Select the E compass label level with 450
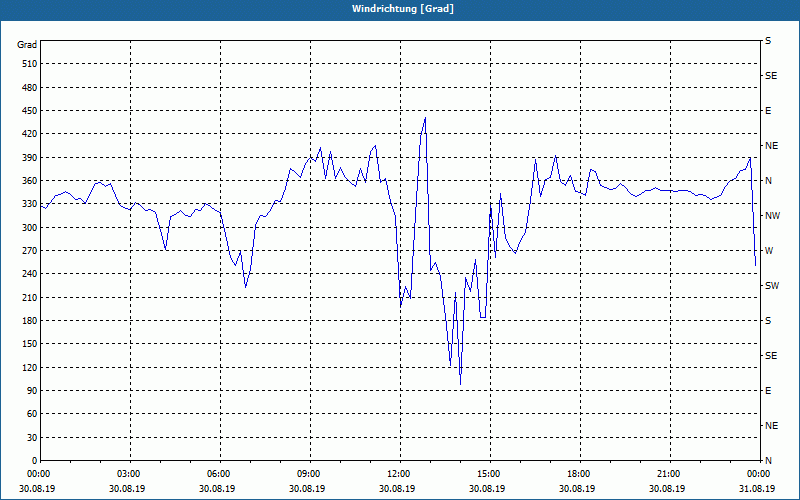Viewport: 800px width, 500px height. point(768,111)
